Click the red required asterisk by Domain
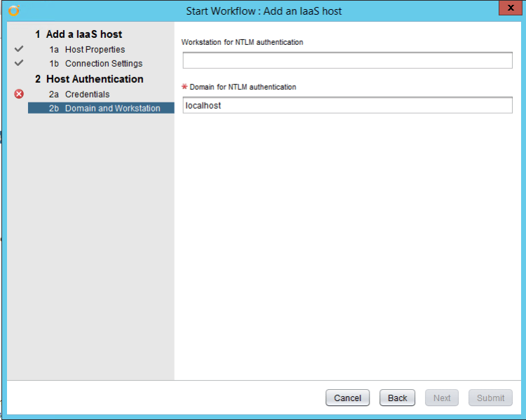 185,88
